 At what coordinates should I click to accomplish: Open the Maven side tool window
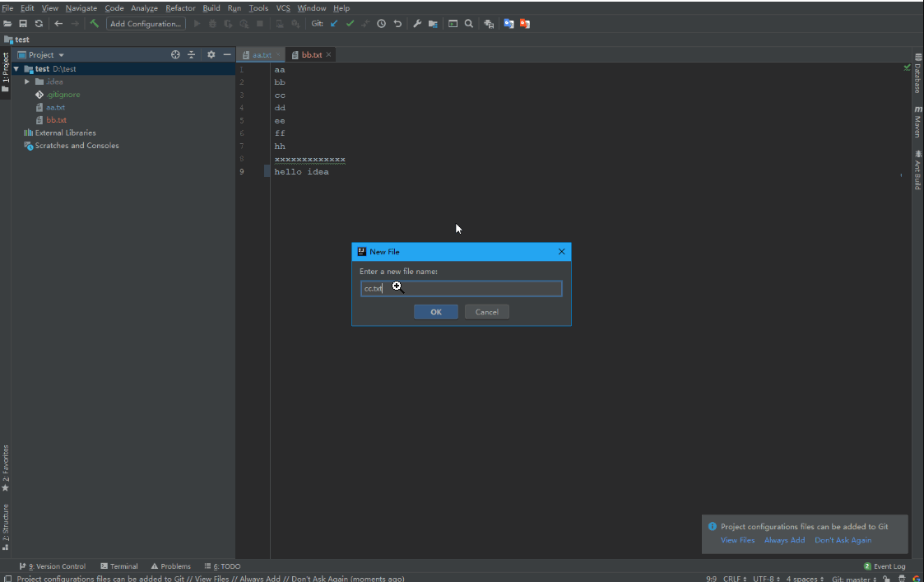coord(917,122)
